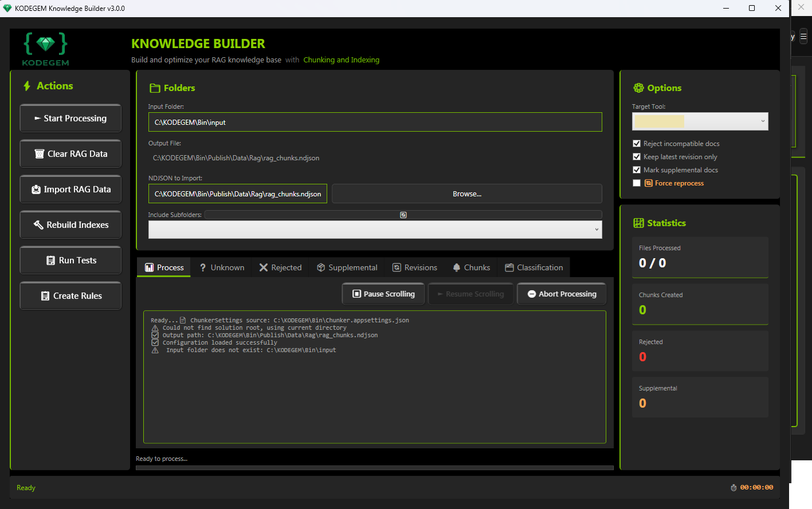Click the Resume Scrolling button
The width and height of the screenshot is (812, 509).
click(470, 294)
